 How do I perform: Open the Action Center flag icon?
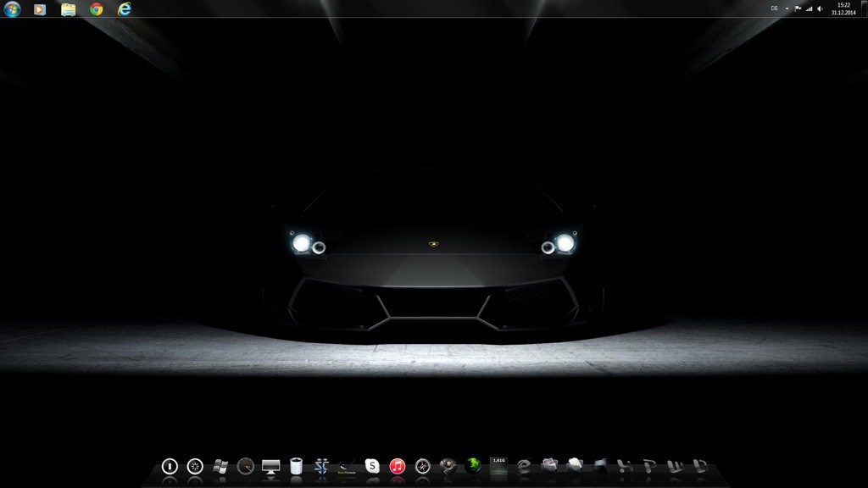(x=798, y=8)
